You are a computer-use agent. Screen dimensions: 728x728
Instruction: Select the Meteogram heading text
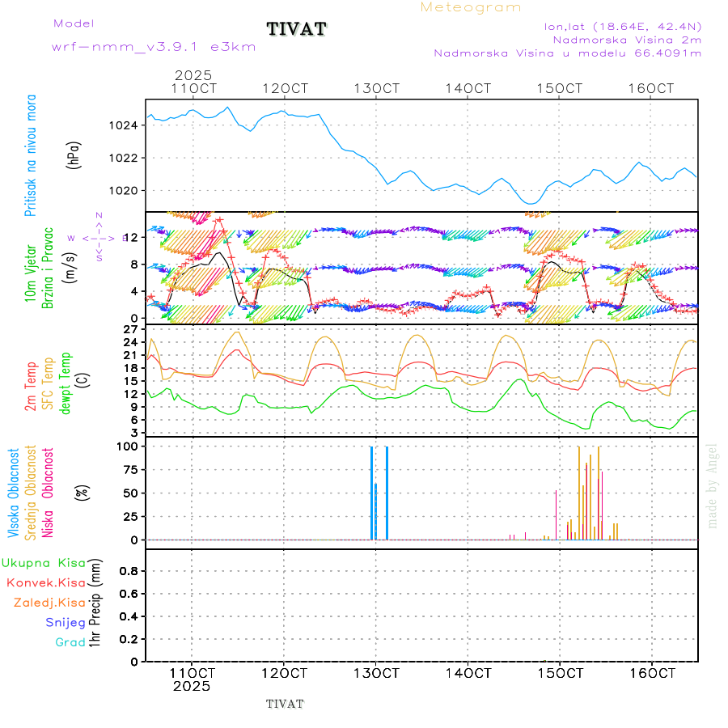click(x=471, y=7)
